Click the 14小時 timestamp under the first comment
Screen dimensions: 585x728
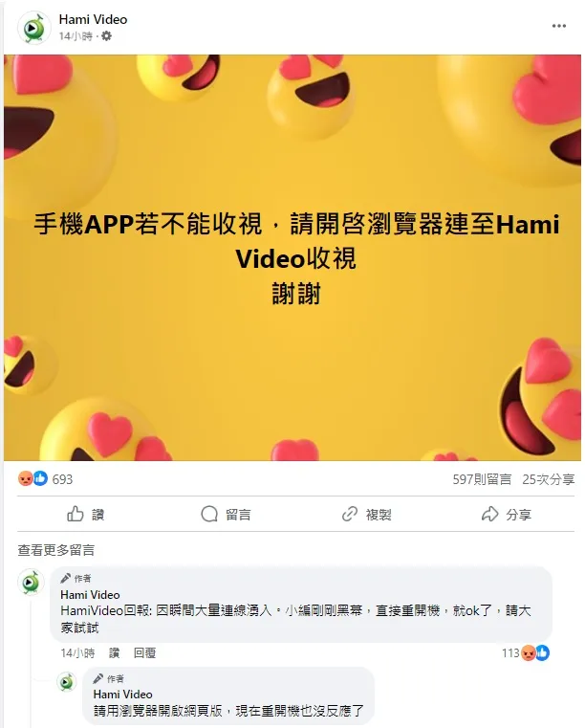77,653
